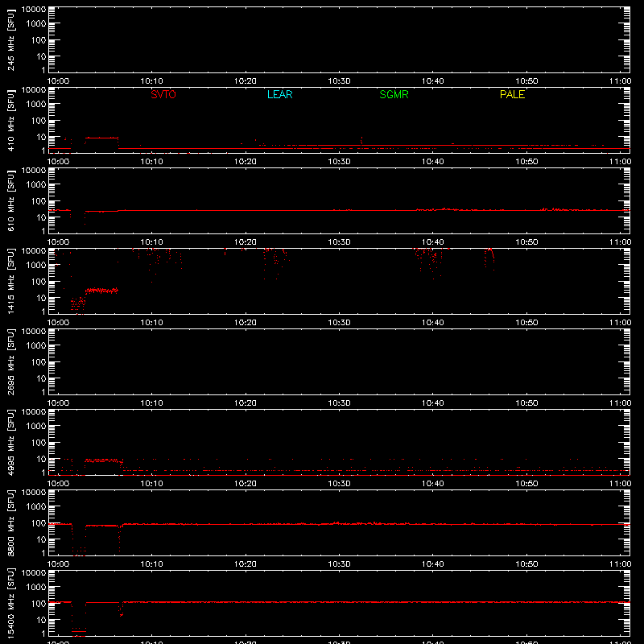Select the 4995 MHz [SFU] axis title
Image resolution: width=644 pixels, height=644 pixels.
[10, 442]
